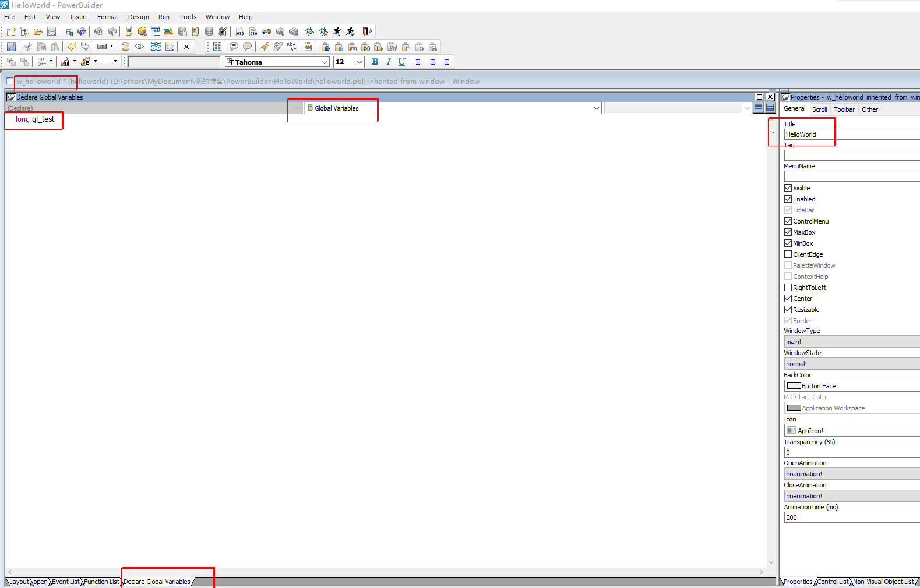Image resolution: width=920 pixels, height=588 pixels.
Task: Click the Uncomment speech-bubble icon
Action: coord(247,47)
